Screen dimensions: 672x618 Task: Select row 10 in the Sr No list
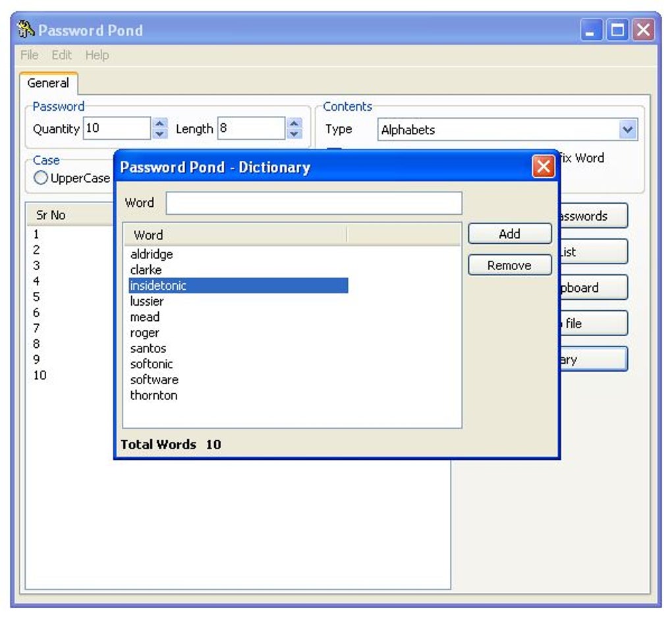click(x=40, y=375)
